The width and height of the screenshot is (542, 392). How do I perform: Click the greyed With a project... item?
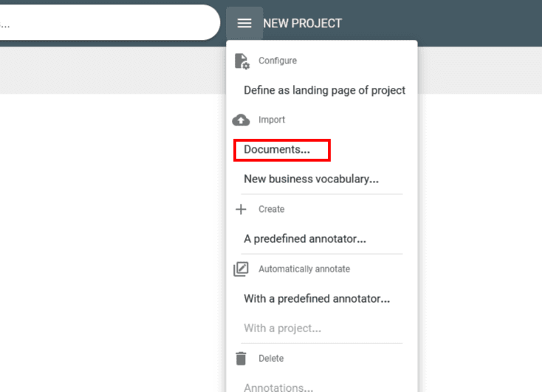[x=282, y=328]
